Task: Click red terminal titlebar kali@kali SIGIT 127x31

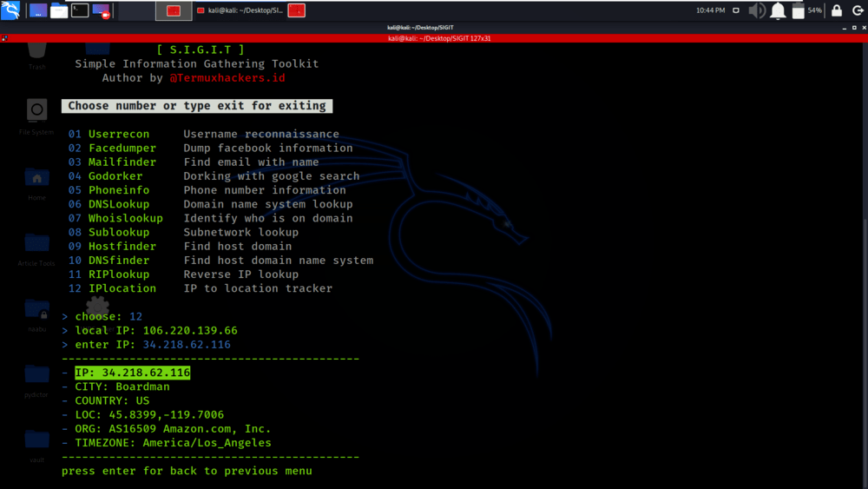Action: coord(439,38)
